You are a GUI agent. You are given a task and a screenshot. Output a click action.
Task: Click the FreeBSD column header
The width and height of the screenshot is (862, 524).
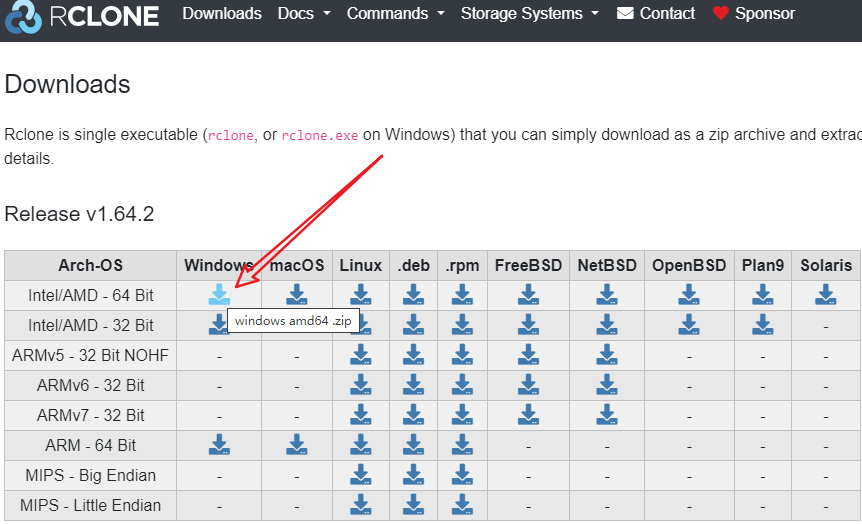[x=528, y=266]
